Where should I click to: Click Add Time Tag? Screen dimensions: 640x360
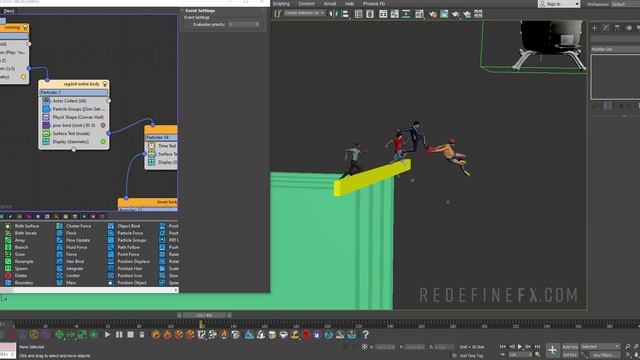(471, 356)
